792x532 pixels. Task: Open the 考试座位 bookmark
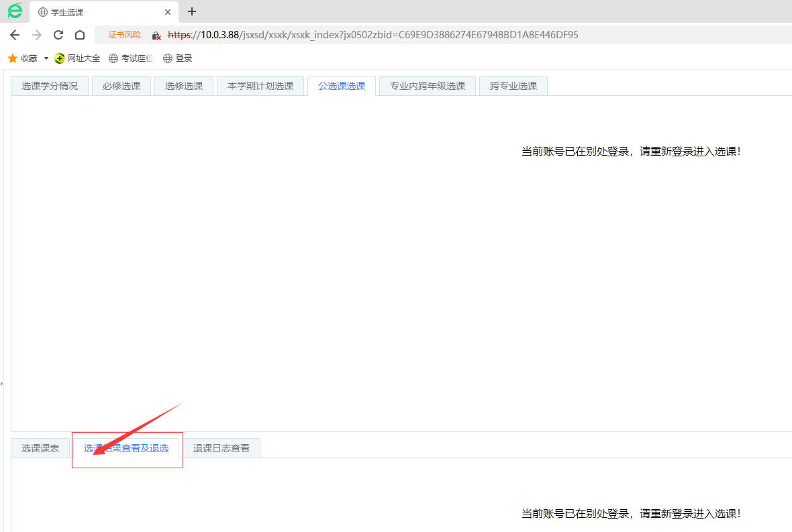click(x=131, y=58)
